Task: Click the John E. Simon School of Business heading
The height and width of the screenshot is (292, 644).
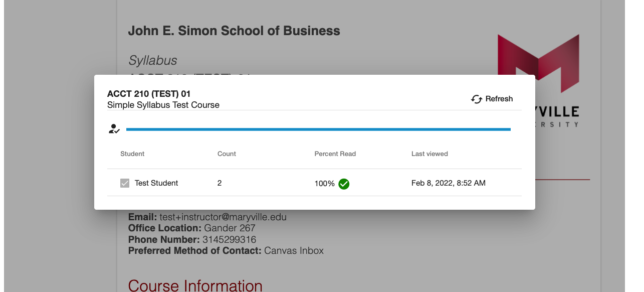Action: [x=234, y=31]
